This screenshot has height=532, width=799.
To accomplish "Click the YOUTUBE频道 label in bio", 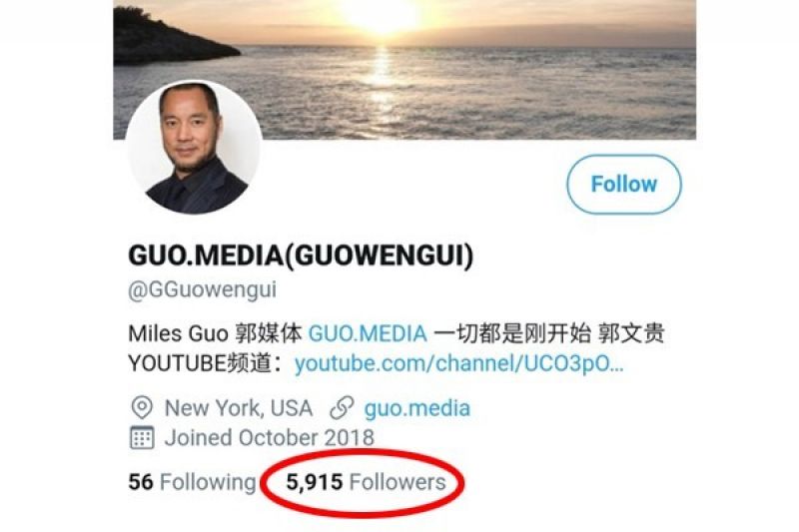I will coord(199,364).
